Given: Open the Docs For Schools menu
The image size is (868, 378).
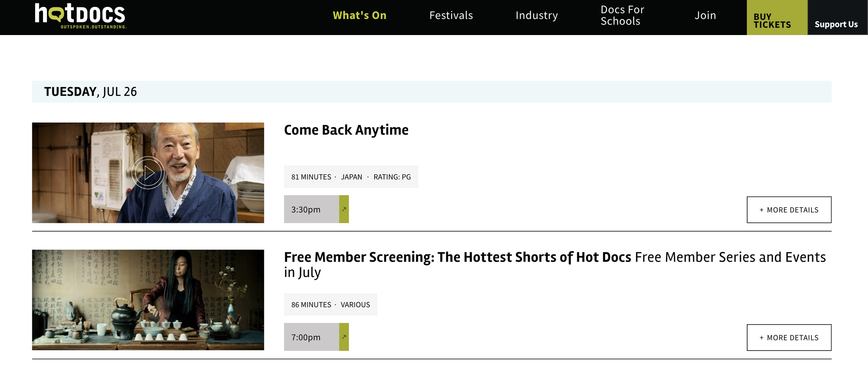Looking at the screenshot, I should [x=622, y=16].
